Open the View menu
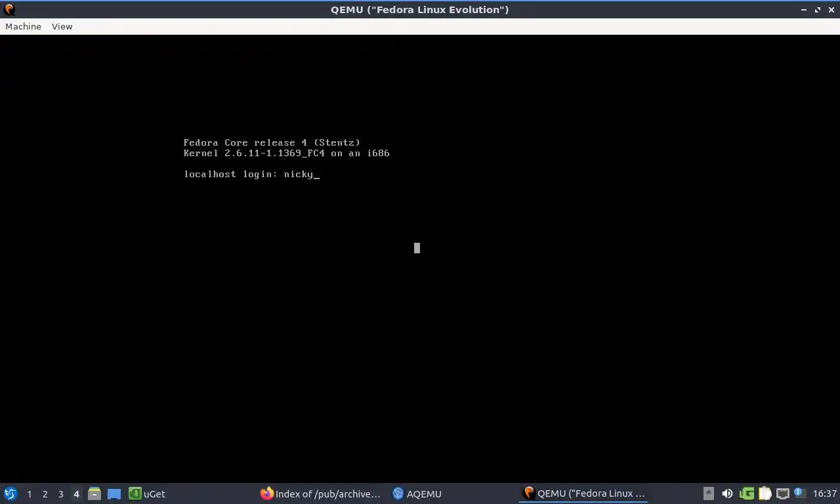Image resolution: width=840 pixels, height=504 pixels. [x=62, y=26]
